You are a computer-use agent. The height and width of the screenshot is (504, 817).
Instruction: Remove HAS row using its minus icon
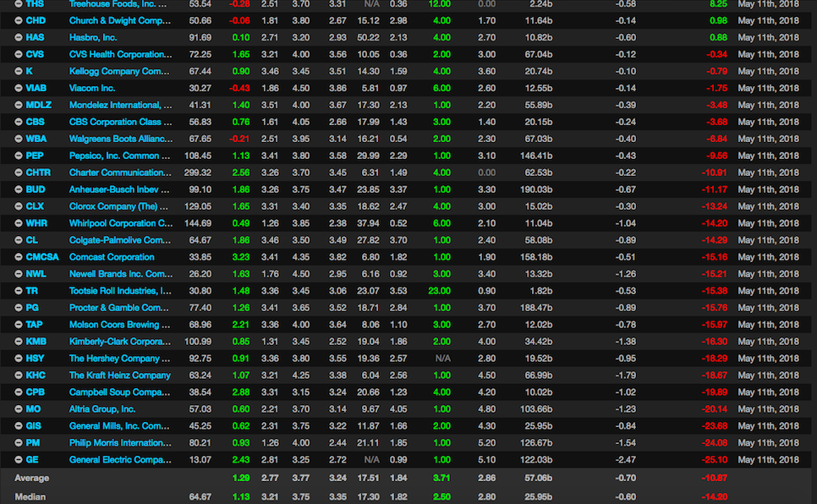19,37
